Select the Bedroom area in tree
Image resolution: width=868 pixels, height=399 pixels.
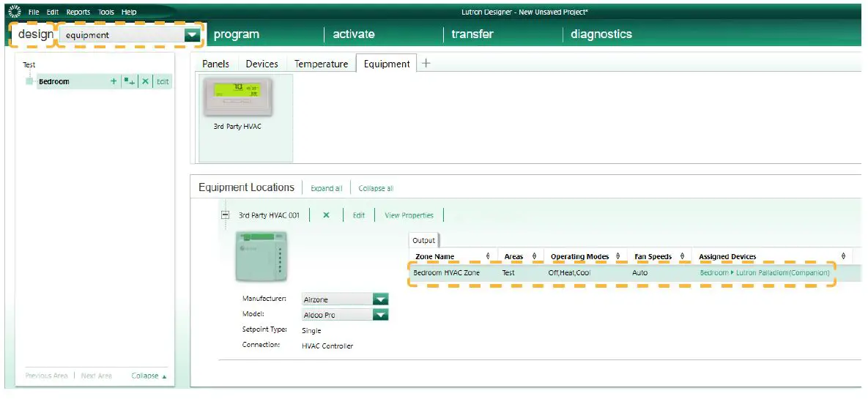coord(54,81)
